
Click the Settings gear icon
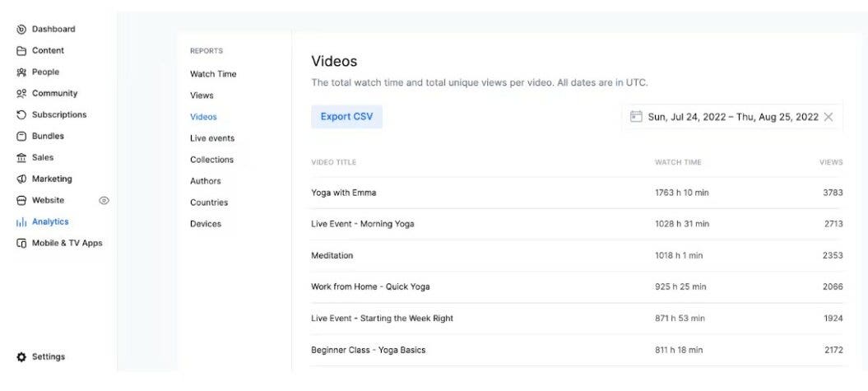point(21,356)
